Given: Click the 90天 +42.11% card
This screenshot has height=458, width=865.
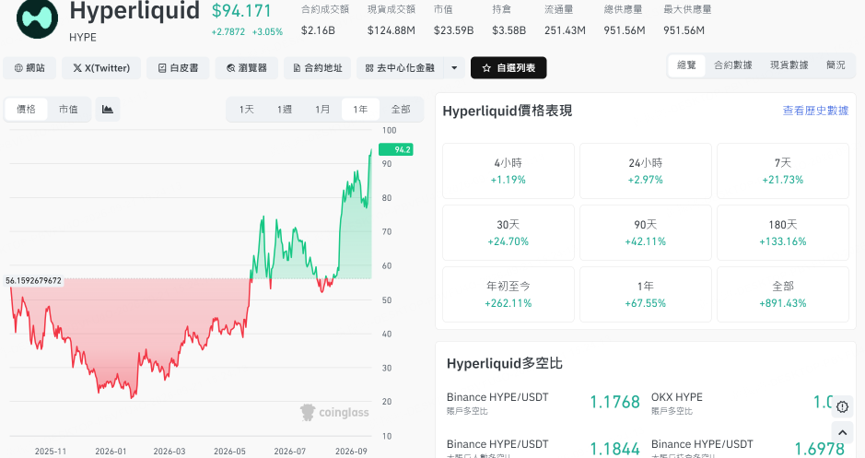Looking at the screenshot, I should (645, 233).
